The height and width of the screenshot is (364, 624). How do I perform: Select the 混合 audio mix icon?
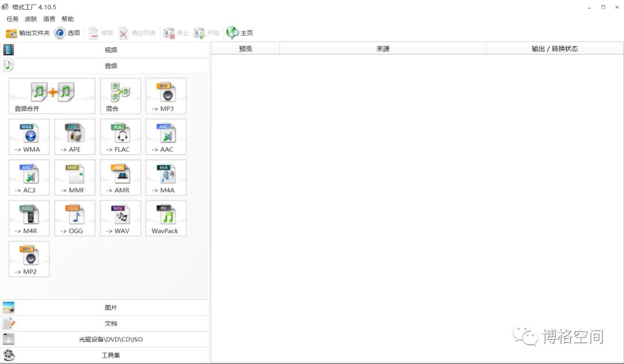[120, 95]
